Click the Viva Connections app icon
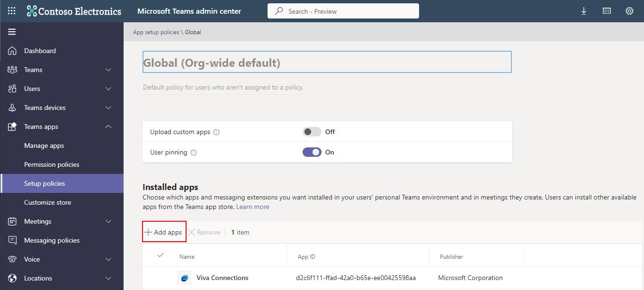This screenshot has height=290, width=644. click(184, 278)
